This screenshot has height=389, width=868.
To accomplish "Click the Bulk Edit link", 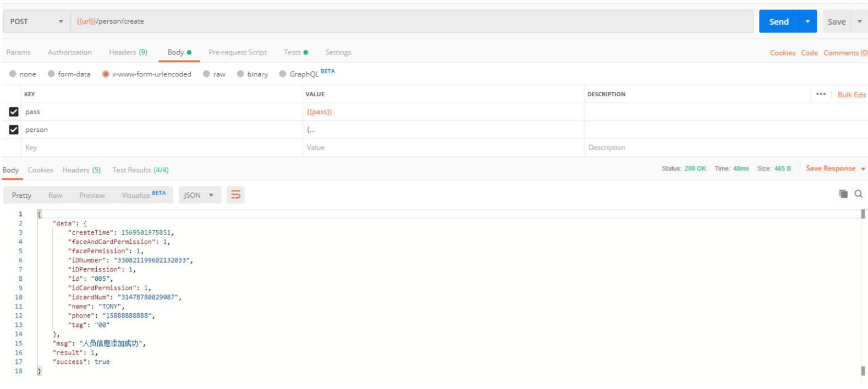I will 851,95.
